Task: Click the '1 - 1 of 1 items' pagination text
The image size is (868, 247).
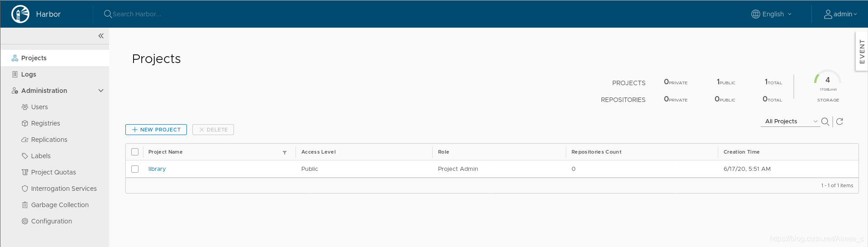Action: coord(837,185)
